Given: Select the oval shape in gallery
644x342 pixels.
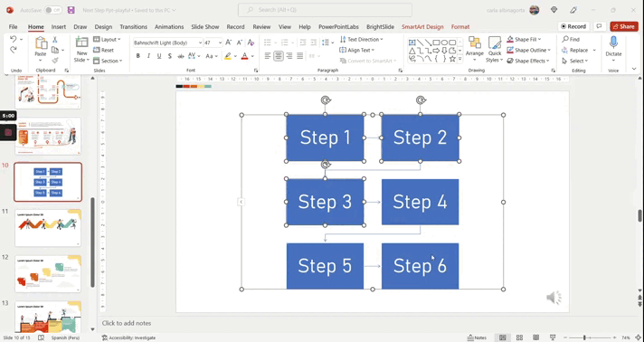Looking at the screenshot, I should point(444,43).
